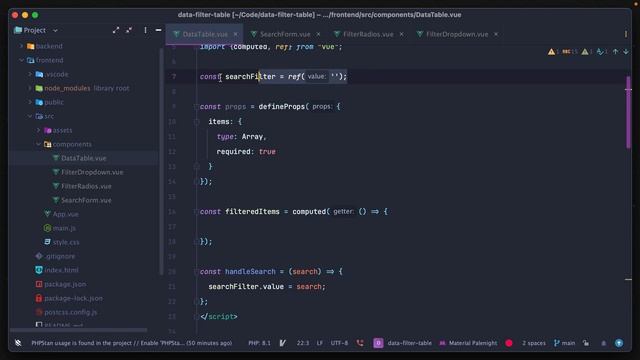This screenshot has height=360, width=640.
Task: Click the tool windows toggle in status bar
Action: click(x=18, y=343)
